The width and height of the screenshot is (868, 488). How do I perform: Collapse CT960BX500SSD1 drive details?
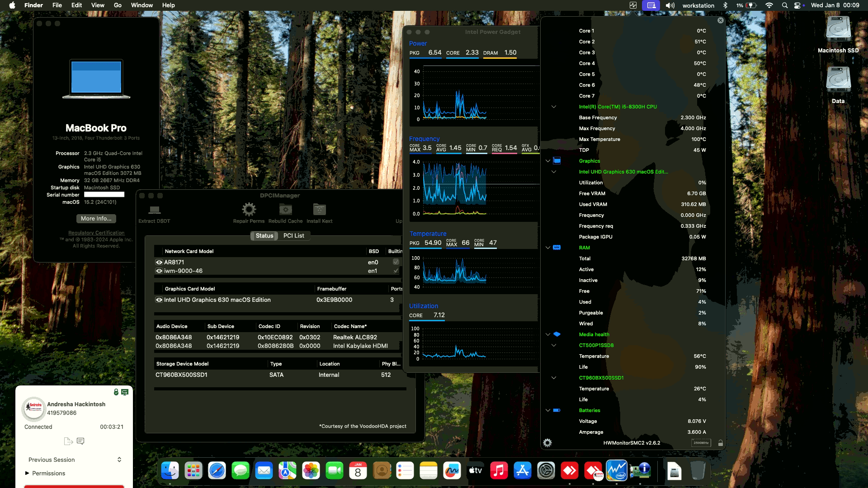pyautogui.click(x=554, y=378)
